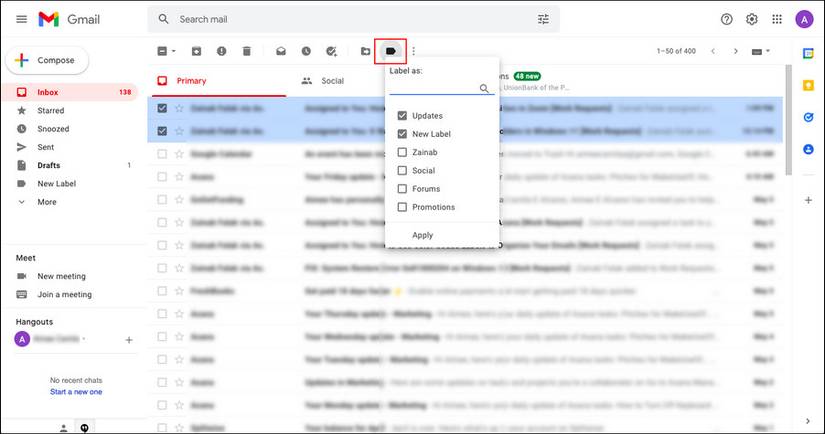
Task: Check the Promotions label checkbox
Action: 402,207
